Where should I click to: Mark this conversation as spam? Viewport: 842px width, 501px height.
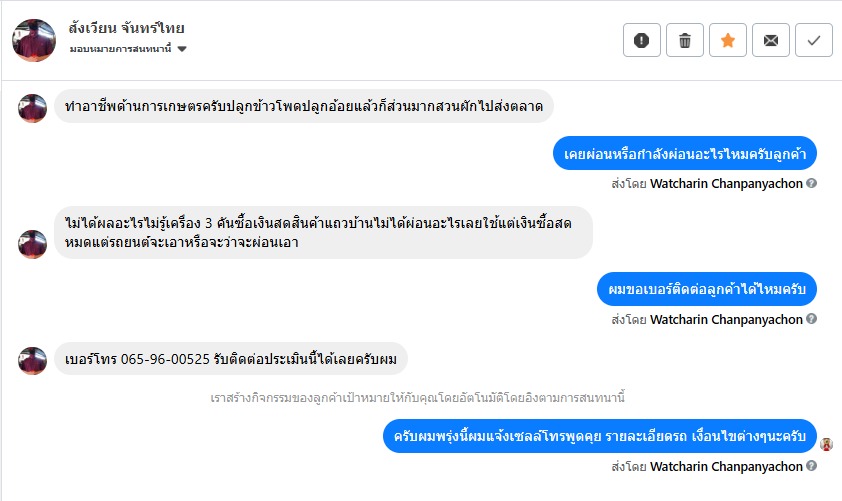[x=642, y=40]
